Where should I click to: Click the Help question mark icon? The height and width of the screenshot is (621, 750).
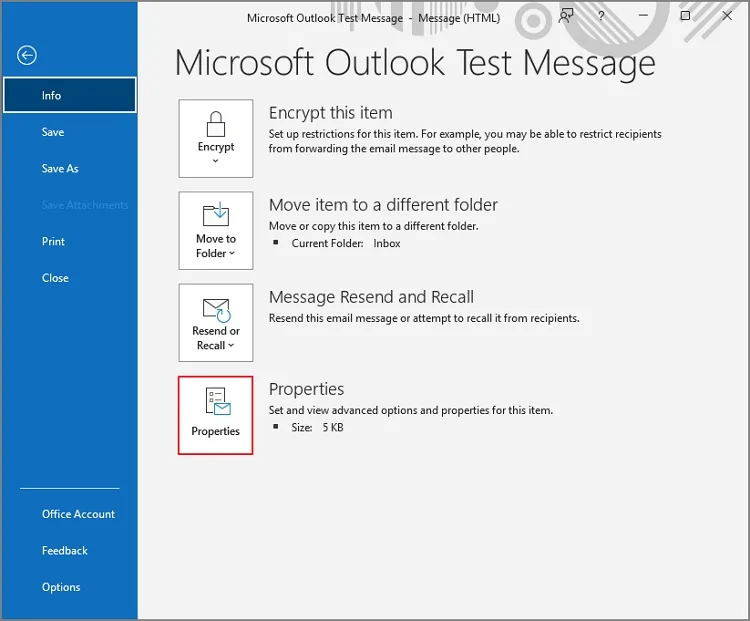pos(601,16)
